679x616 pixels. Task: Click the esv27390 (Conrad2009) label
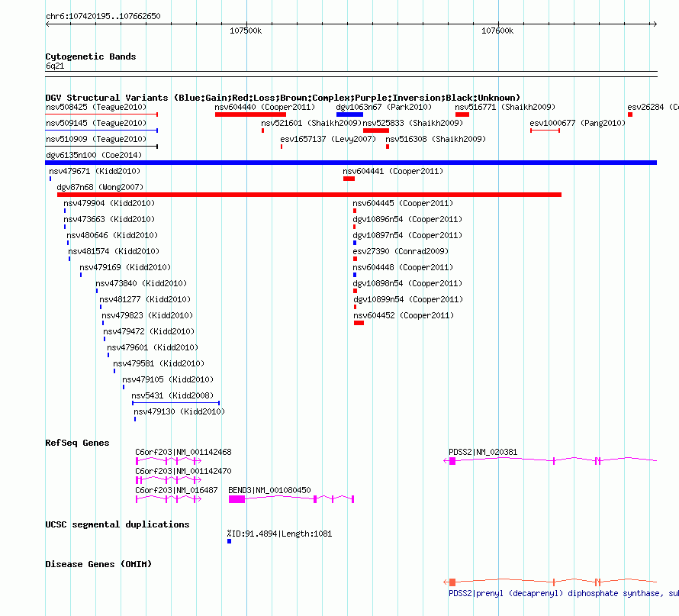pos(401,251)
